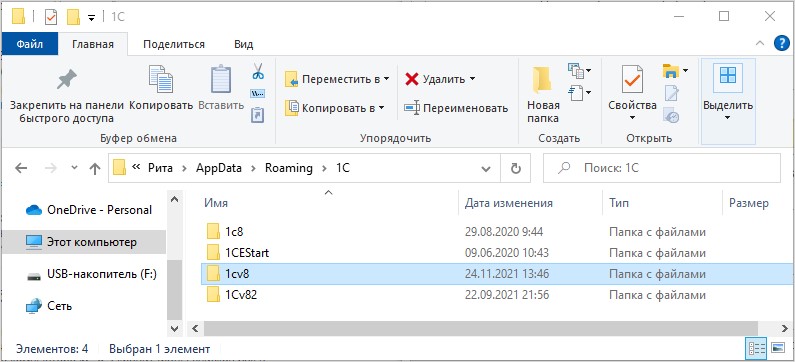The width and height of the screenshot is (795, 362).
Task: Open the Поделиться ribbon tab
Action: click(174, 44)
